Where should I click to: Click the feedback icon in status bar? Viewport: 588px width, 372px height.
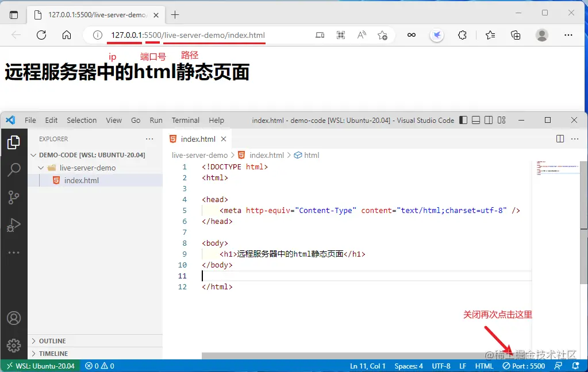coord(558,366)
